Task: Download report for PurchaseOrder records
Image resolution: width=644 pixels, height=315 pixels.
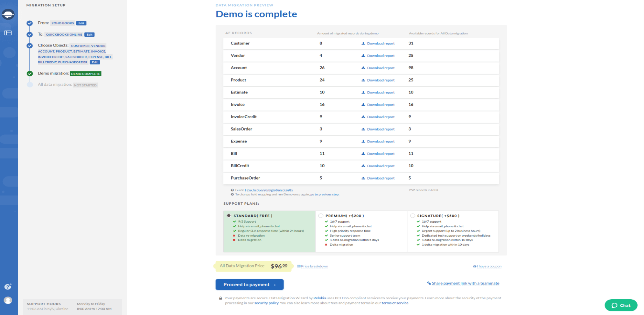Action: 381,178
